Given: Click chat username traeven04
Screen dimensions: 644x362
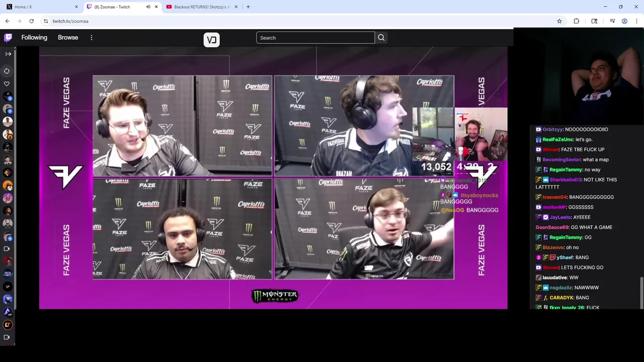Looking at the screenshot, I should coord(554,197).
